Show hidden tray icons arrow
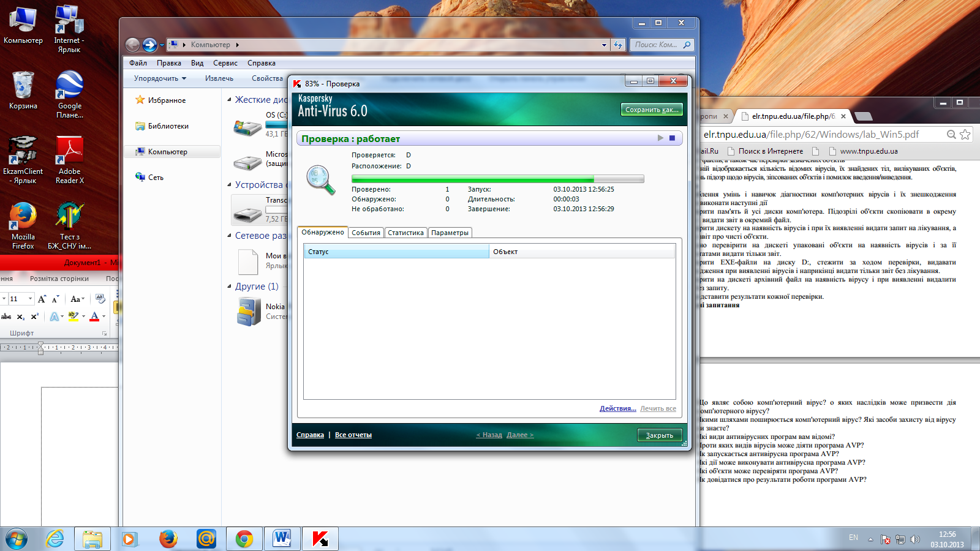This screenshot has width=980, height=551. 870,539
